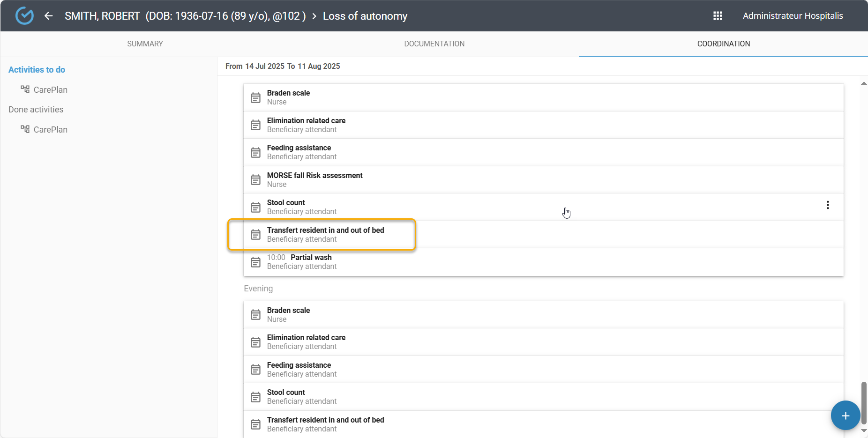Click the blue plus add button

pyautogui.click(x=845, y=416)
